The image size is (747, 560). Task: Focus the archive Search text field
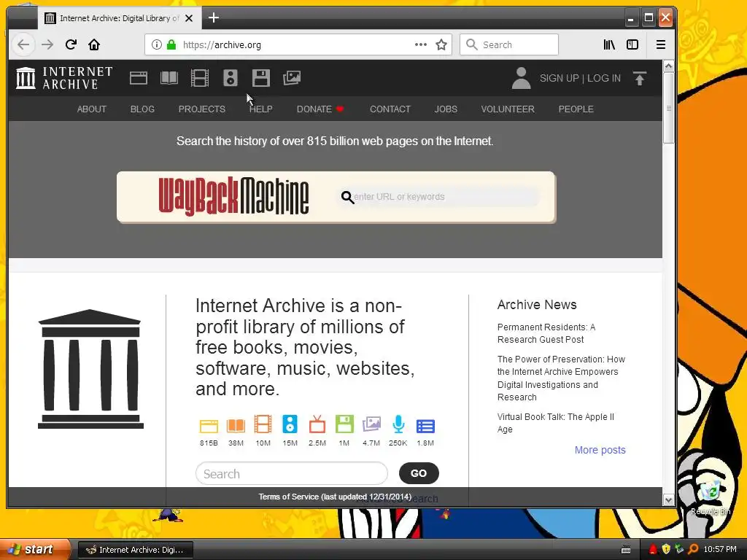(x=292, y=474)
